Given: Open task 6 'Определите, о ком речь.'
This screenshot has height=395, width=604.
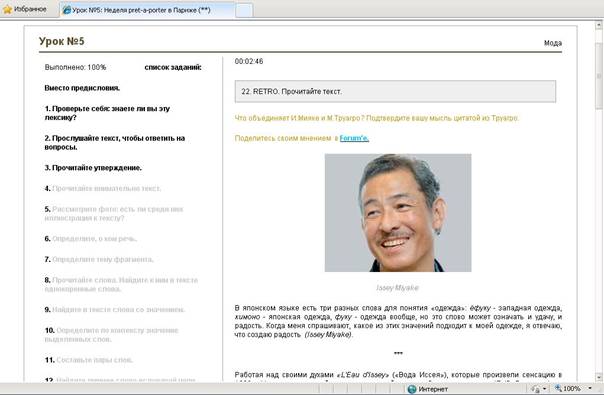Looking at the screenshot, I should click(x=91, y=239).
